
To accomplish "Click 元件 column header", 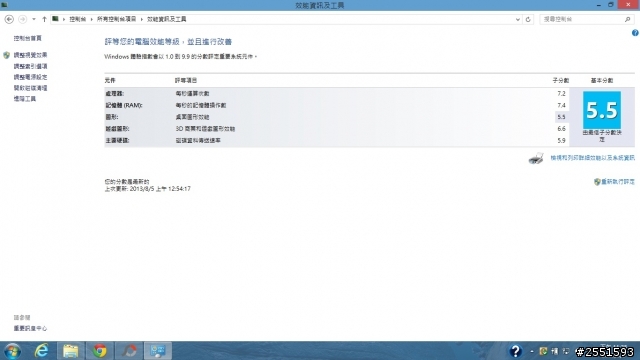I will click(110, 80).
